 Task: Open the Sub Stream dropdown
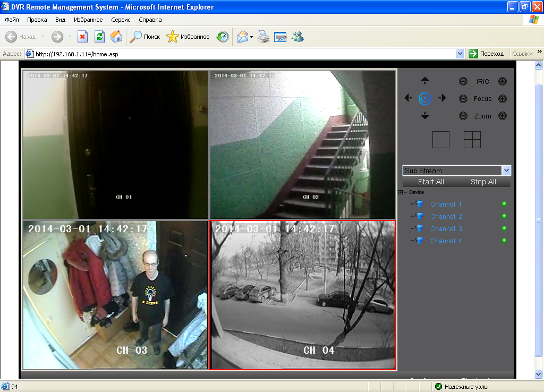pyautogui.click(x=506, y=171)
